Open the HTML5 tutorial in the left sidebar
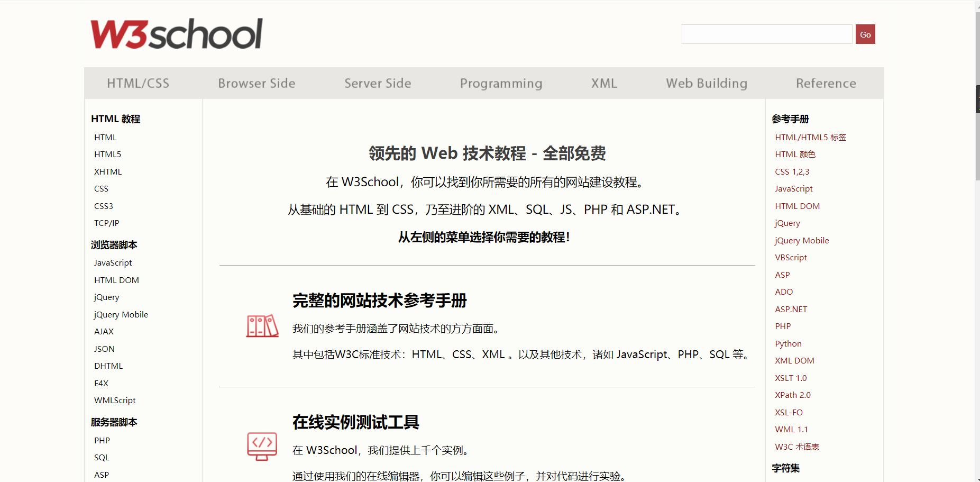 [x=107, y=154]
